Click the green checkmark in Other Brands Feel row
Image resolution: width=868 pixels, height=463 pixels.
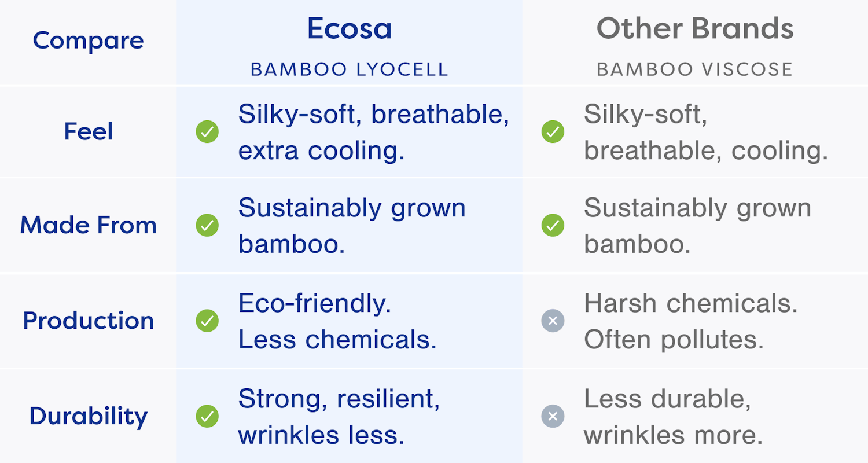click(x=553, y=132)
